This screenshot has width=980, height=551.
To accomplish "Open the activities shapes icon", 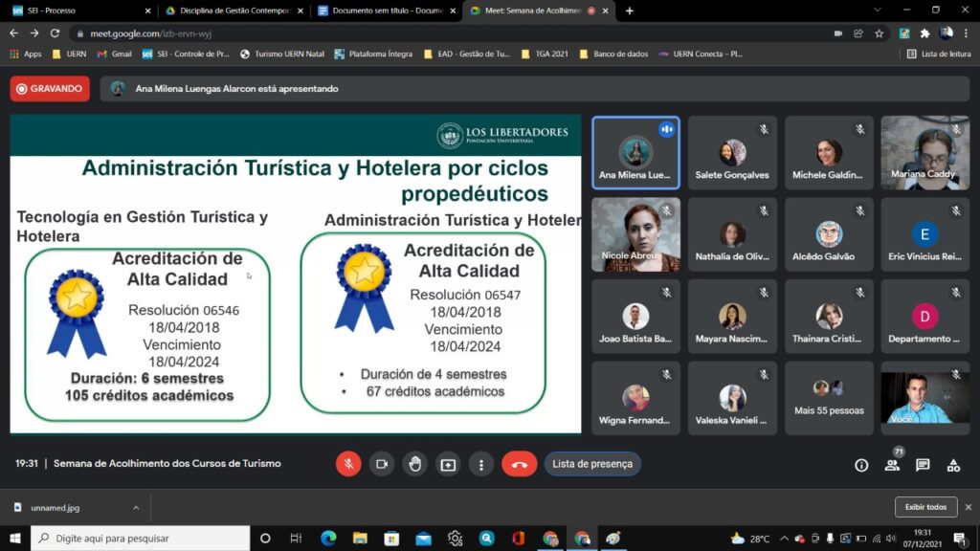I will [x=953, y=465].
